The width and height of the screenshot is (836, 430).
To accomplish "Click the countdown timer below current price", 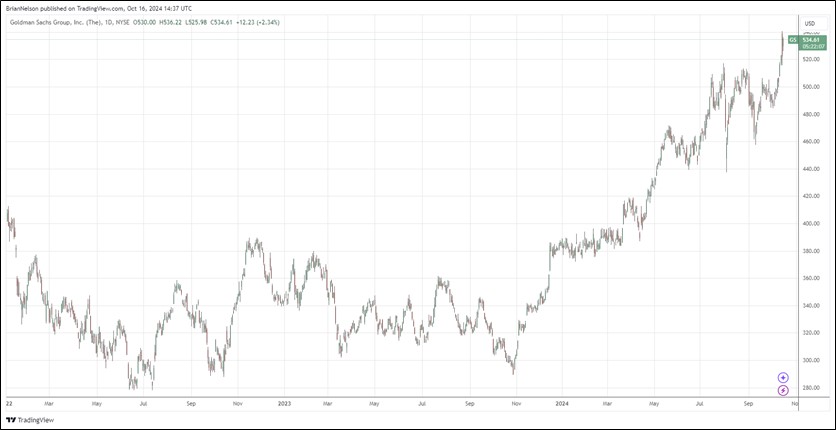I will [x=813, y=47].
